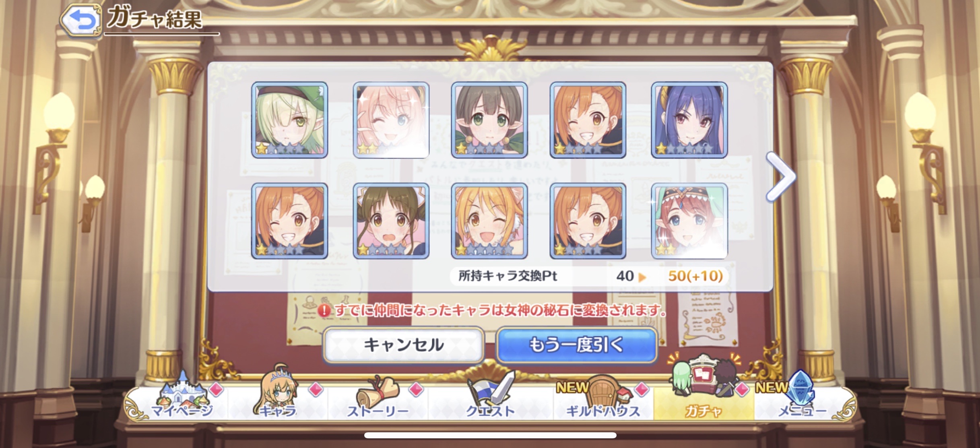Tap the back arrow beside ガチャ結果
Viewport: 980px width, 448px height.
(81, 19)
